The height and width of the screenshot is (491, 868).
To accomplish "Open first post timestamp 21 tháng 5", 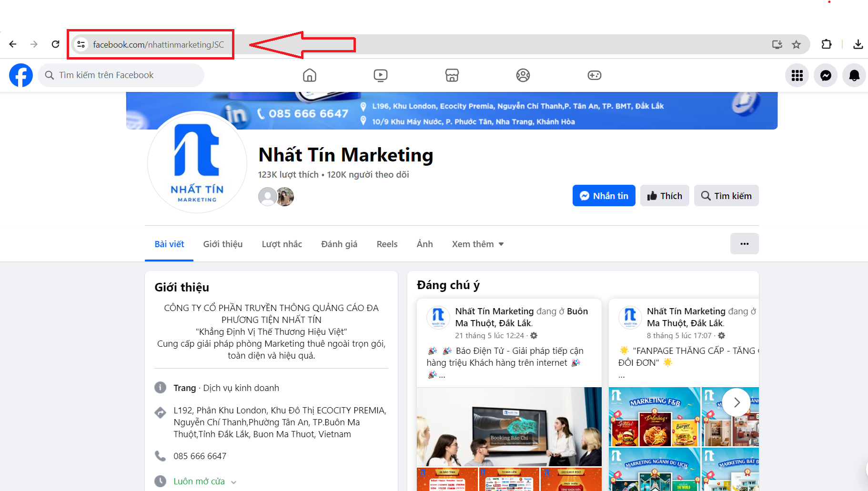I will click(489, 336).
